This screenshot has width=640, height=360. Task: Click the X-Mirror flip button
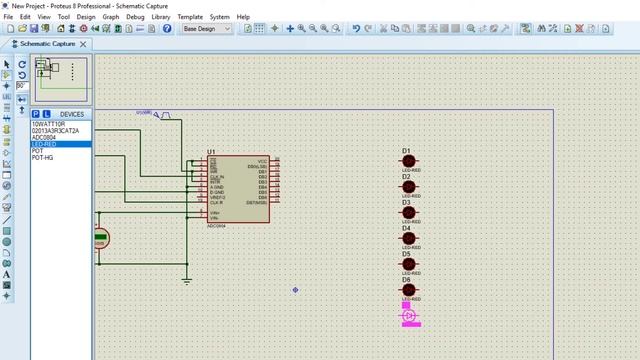(22, 99)
